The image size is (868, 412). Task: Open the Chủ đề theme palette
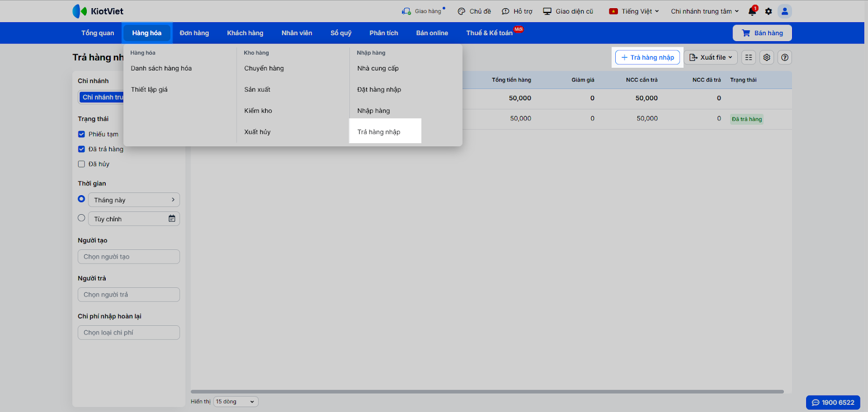[x=474, y=11]
